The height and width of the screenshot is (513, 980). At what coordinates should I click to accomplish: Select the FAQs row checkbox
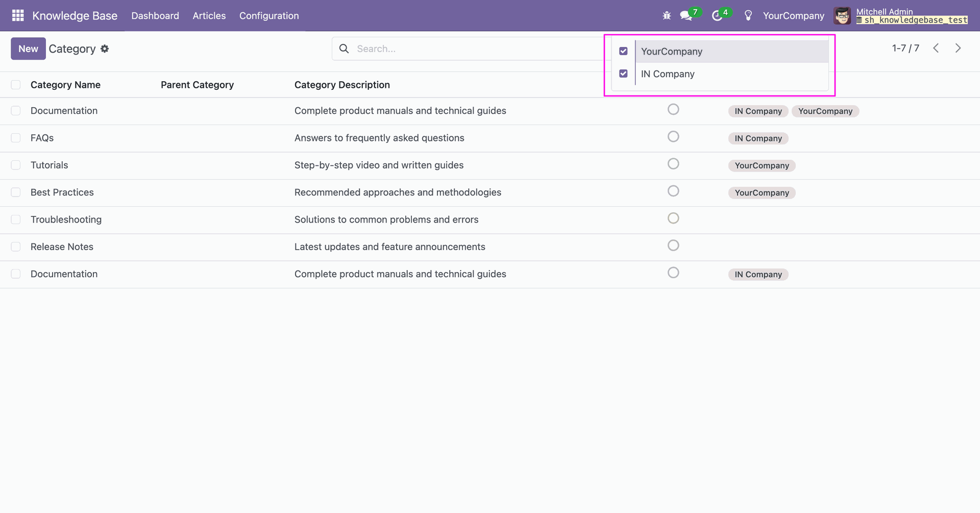tap(16, 138)
